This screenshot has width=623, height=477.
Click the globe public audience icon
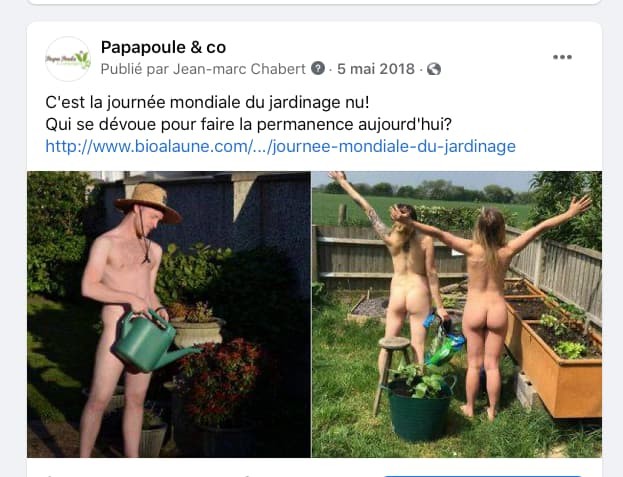434,70
